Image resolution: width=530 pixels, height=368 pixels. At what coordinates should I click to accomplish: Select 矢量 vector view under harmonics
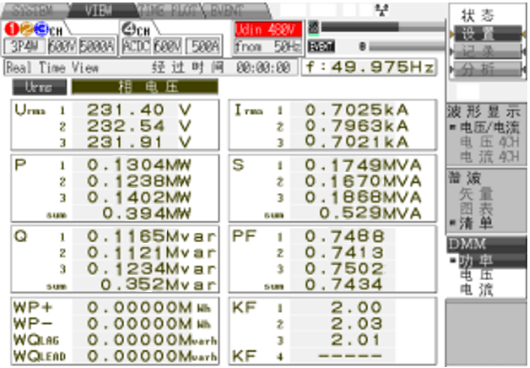coord(476,194)
